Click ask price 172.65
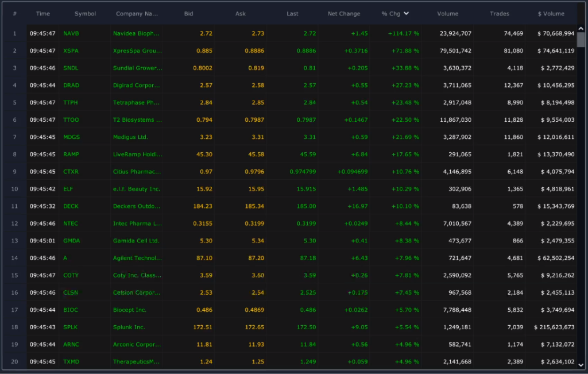Image resolution: width=588 pixels, height=374 pixels. (254, 327)
